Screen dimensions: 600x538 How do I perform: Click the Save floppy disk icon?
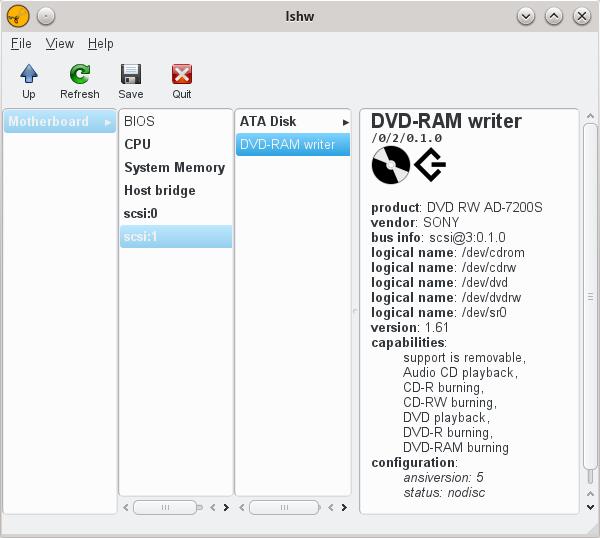pos(131,74)
